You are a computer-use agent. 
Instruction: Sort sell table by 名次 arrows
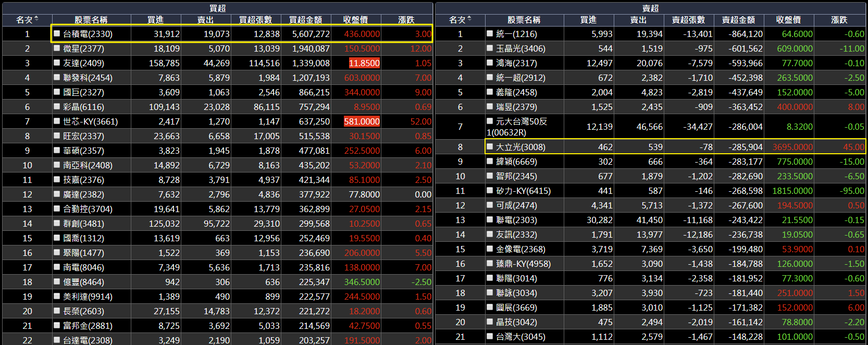[x=469, y=19]
